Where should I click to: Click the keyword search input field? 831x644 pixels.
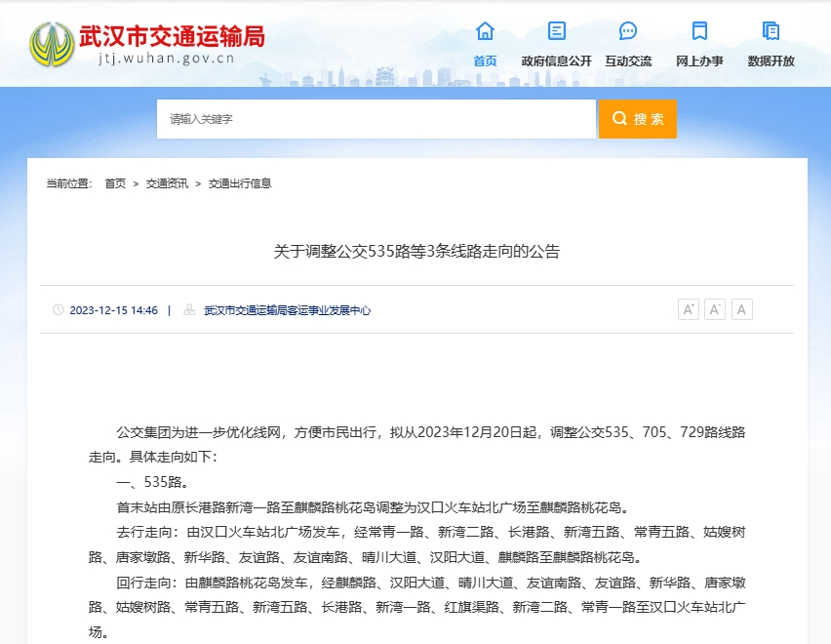point(376,118)
